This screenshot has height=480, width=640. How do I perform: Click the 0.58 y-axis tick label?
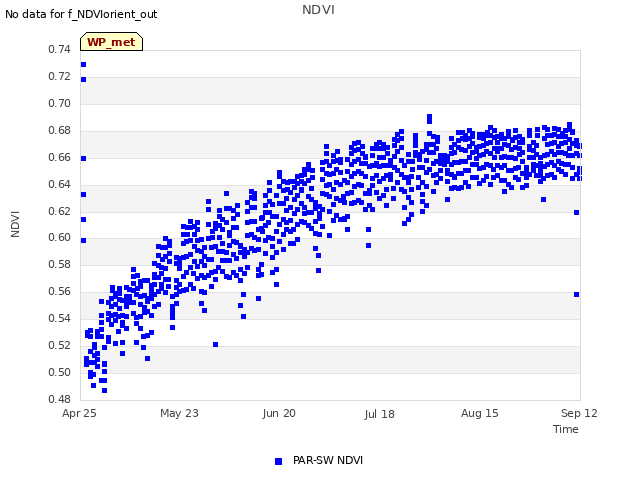point(59,264)
